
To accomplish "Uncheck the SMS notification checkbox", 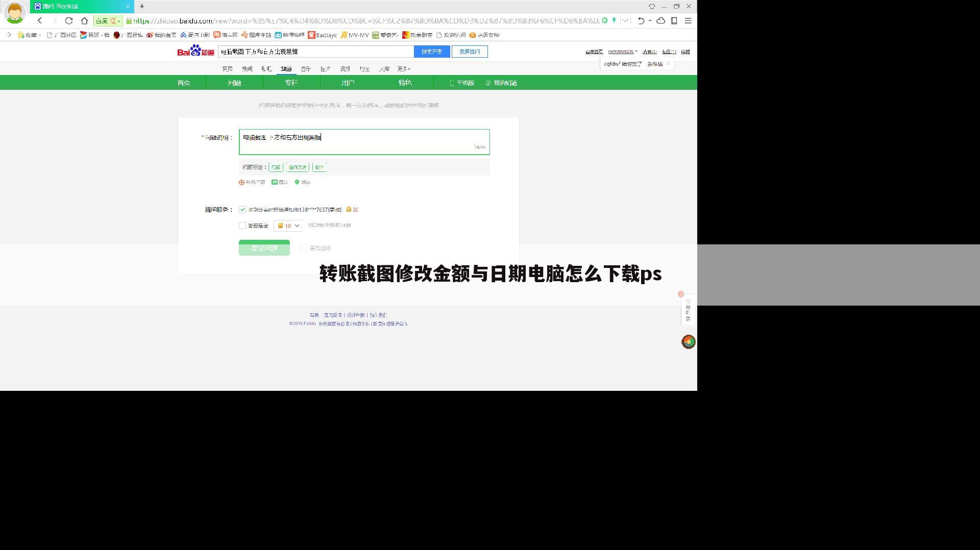I will (x=242, y=210).
